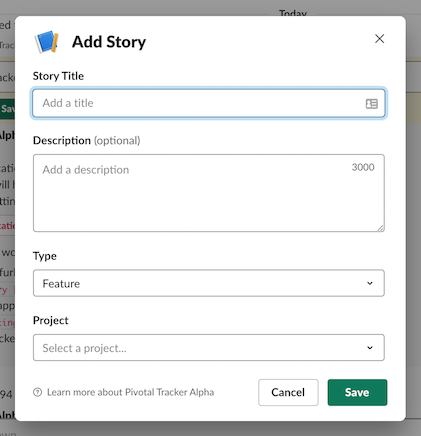Save the new story
421x436 pixels.
tap(357, 392)
